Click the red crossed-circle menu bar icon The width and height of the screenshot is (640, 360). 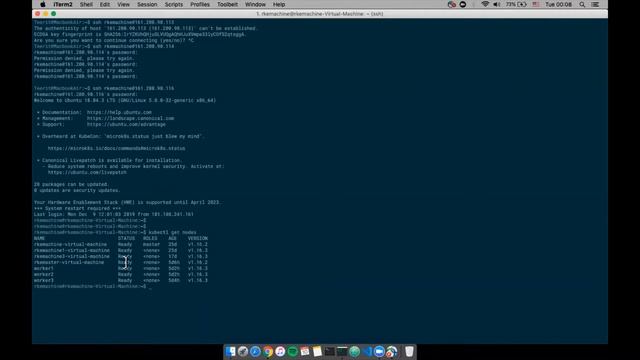pyautogui.click(x=451, y=4)
